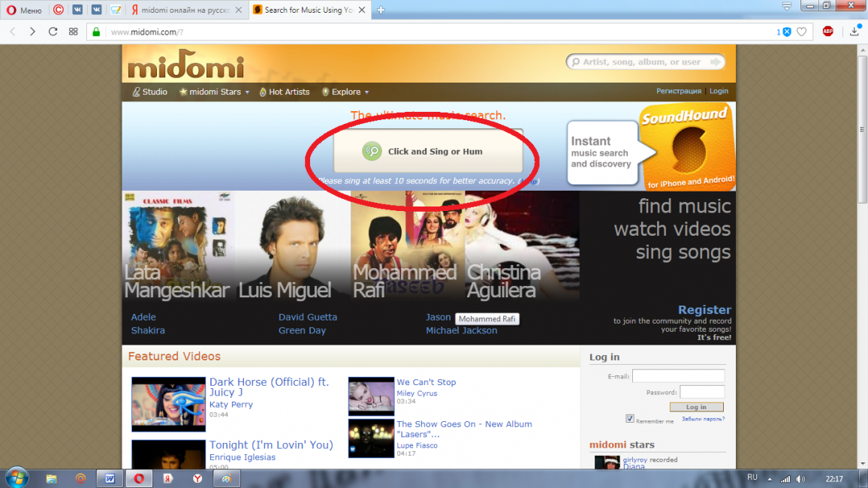Open the Speed Dial grid icon
The image size is (868, 488).
pyautogui.click(x=73, y=32)
